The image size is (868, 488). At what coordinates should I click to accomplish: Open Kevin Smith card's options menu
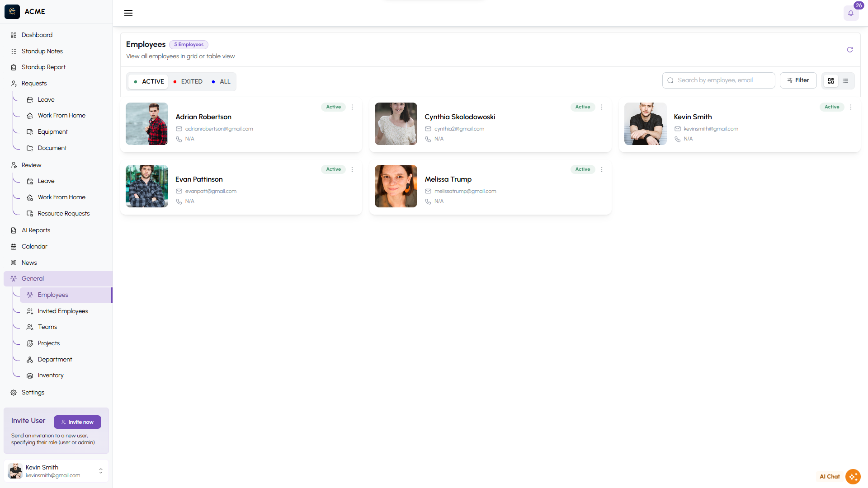tap(851, 107)
